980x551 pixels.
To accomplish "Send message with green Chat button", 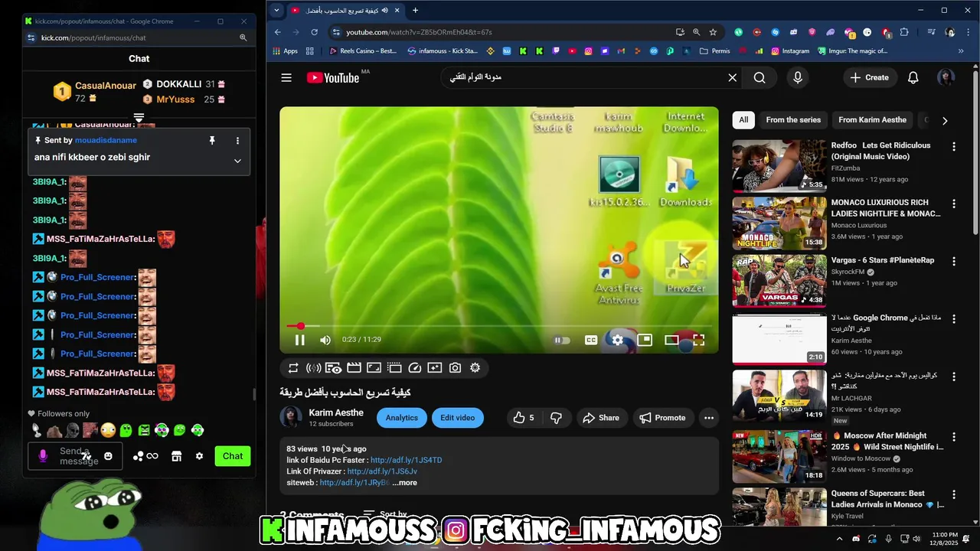I will (x=233, y=456).
